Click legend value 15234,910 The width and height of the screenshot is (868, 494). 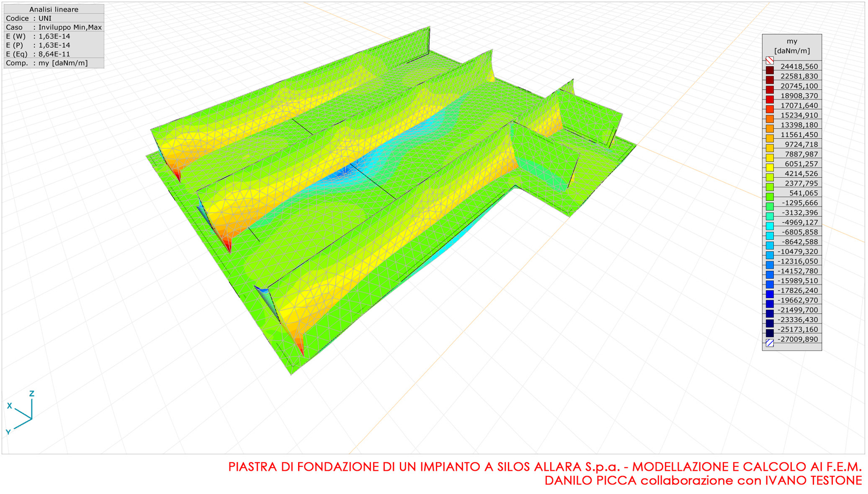(x=799, y=115)
